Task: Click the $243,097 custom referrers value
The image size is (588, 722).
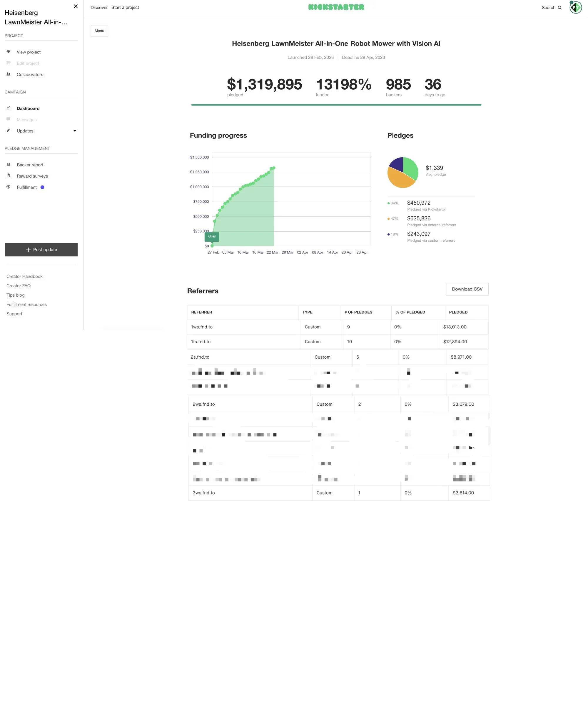Action: [x=419, y=234]
